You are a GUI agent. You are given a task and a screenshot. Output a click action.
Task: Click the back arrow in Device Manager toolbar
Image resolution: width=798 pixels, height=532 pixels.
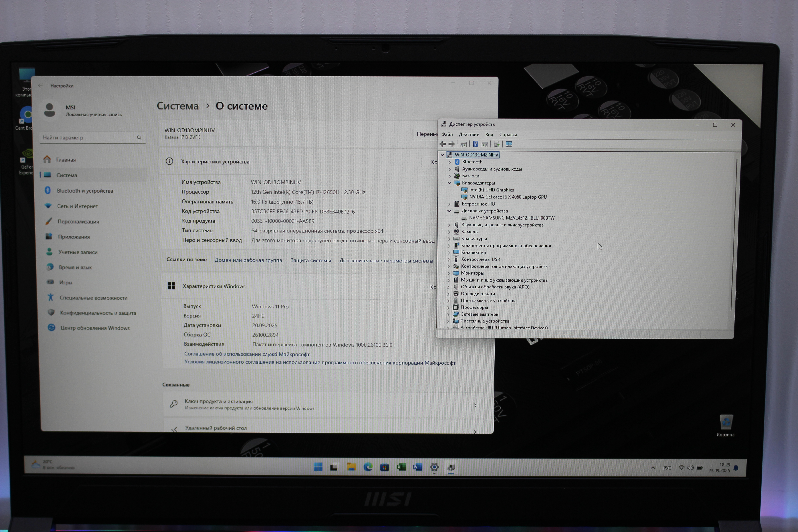(x=443, y=144)
